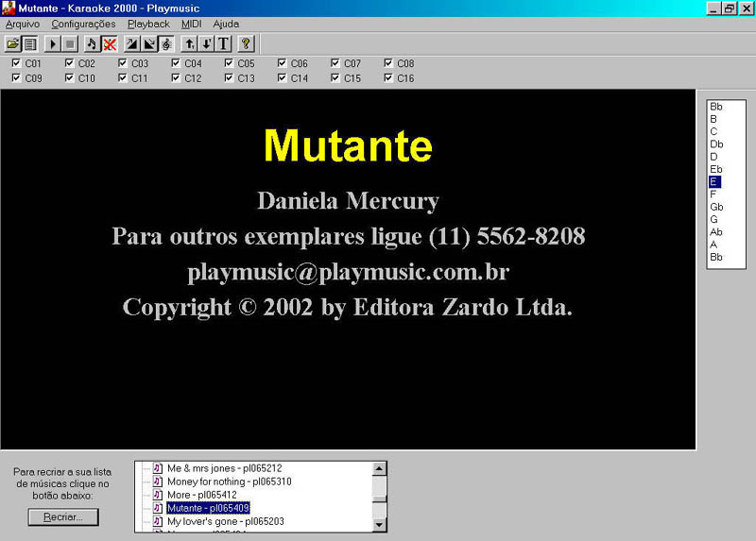Toggle channel C10 checkbox
This screenshot has width=756, height=541.
tap(69, 77)
